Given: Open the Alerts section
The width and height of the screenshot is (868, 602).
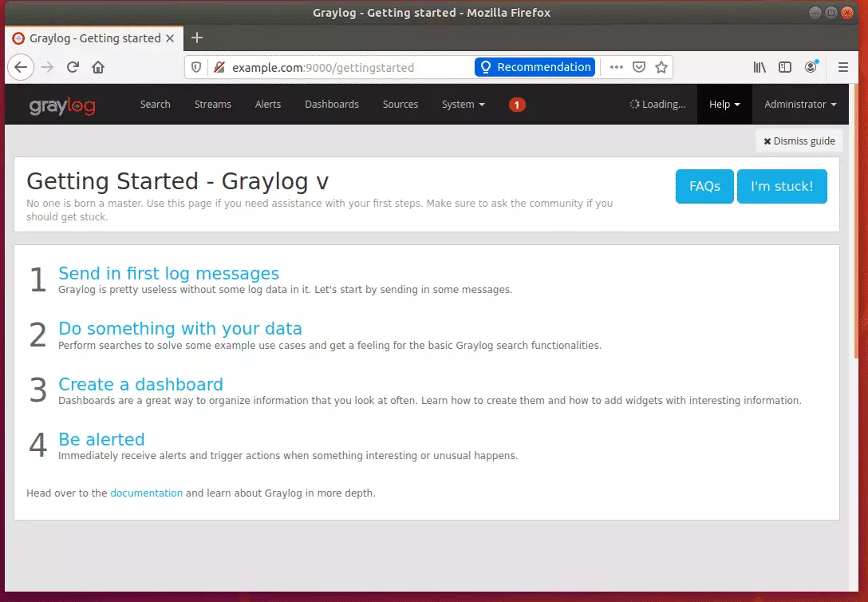Looking at the screenshot, I should pyautogui.click(x=268, y=105).
